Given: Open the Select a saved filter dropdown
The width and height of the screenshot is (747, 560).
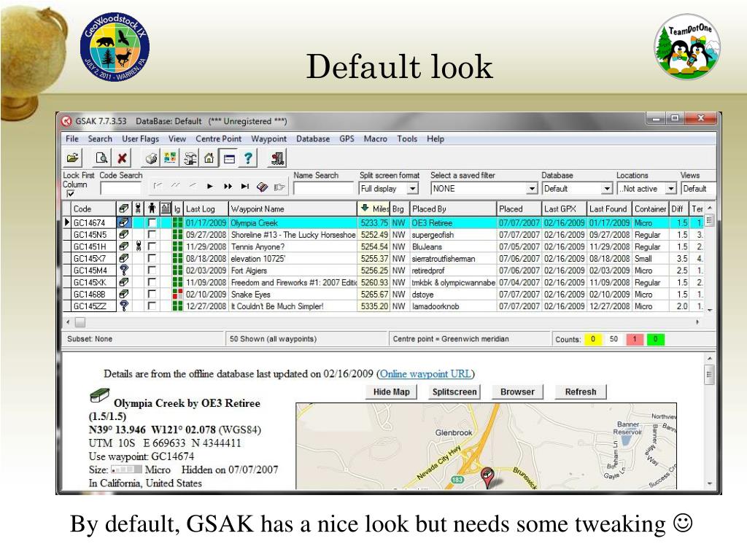Looking at the screenshot, I should pos(532,189).
